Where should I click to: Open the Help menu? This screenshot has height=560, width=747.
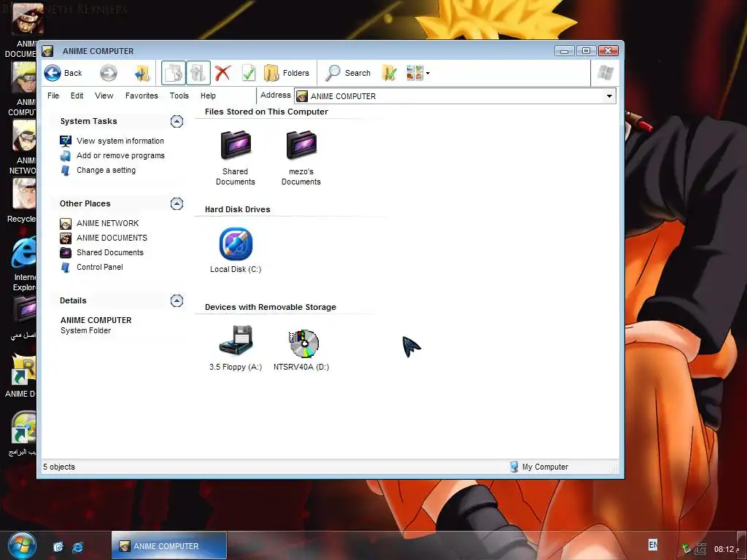point(208,96)
